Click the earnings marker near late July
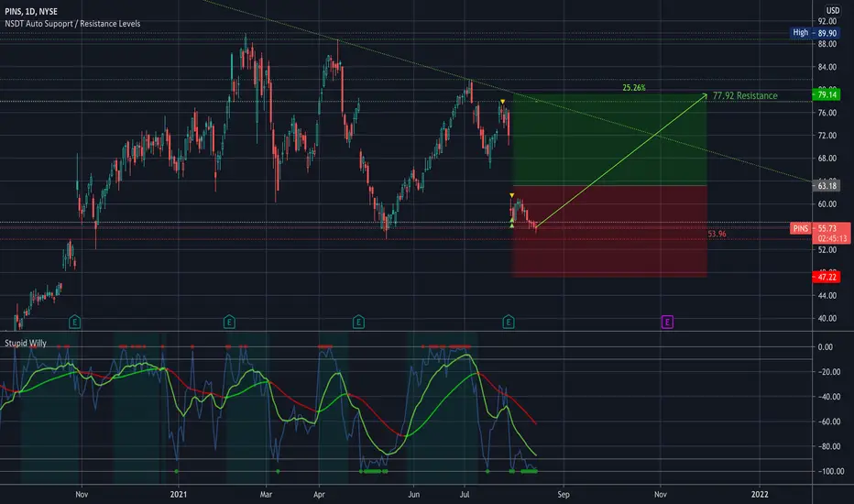 tap(509, 322)
